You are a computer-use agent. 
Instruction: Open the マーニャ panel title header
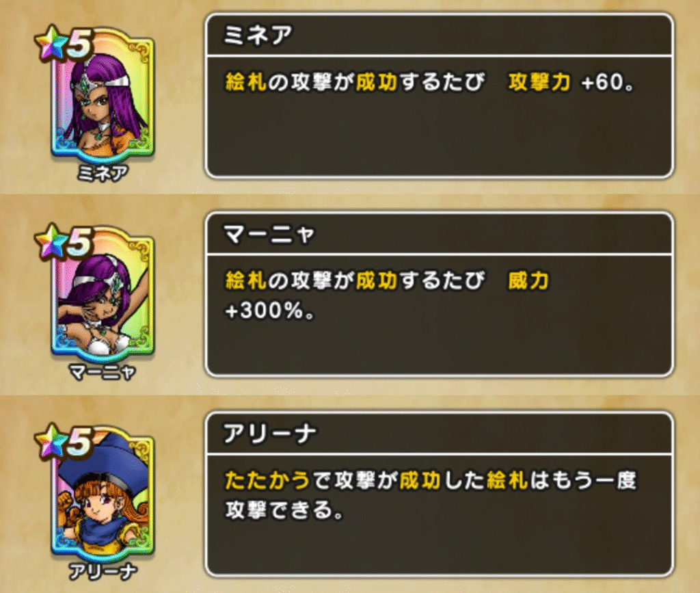(440, 233)
